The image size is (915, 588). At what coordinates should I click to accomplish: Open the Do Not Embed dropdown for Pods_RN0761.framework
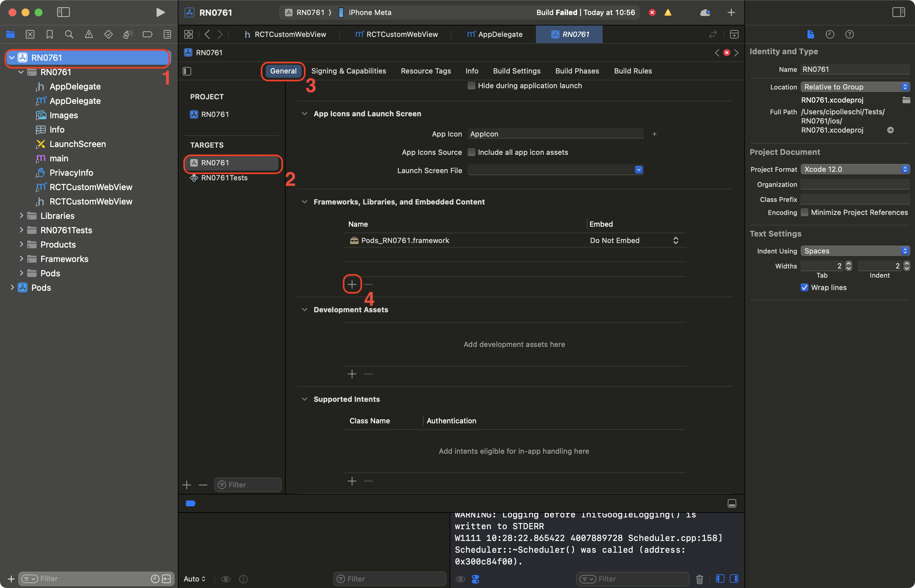click(675, 240)
